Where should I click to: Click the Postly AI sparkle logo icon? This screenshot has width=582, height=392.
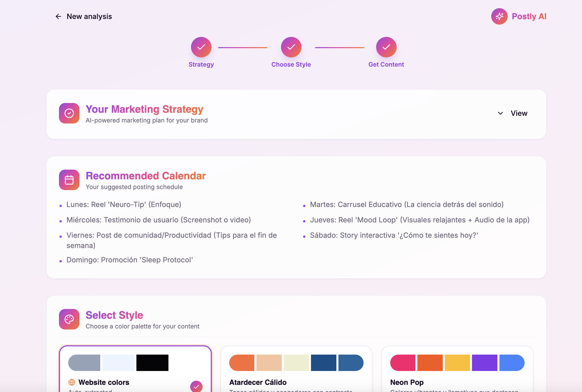pos(499,16)
